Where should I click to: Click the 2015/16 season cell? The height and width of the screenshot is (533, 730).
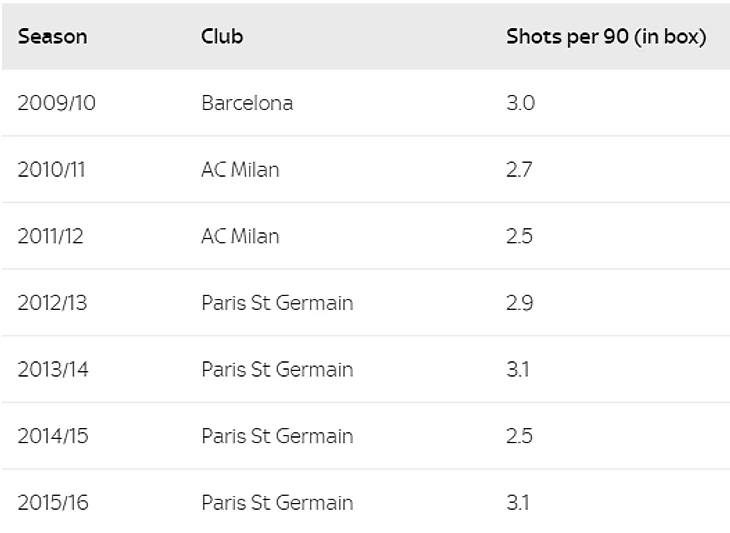point(53,502)
